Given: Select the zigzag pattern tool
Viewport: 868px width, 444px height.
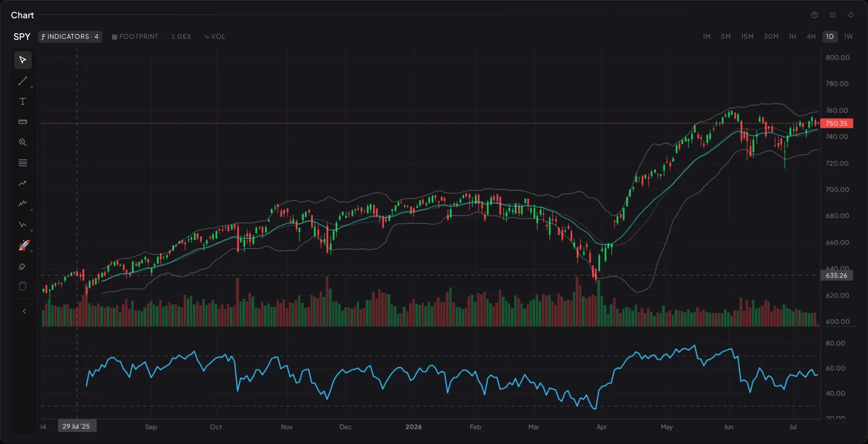Looking at the screenshot, I should [x=23, y=204].
